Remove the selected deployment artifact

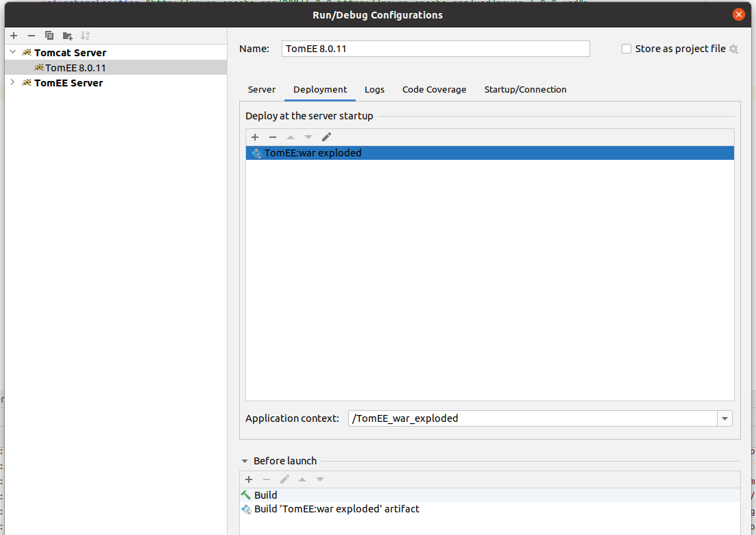273,137
